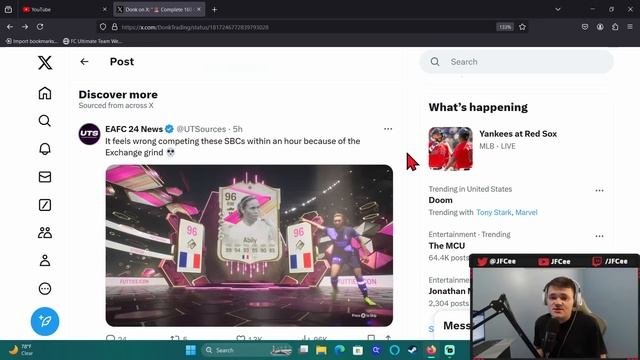Image resolution: width=640 pixels, height=360 pixels.
Task: Open options menu on EAFC 24 News post
Action: click(x=388, y=129)
